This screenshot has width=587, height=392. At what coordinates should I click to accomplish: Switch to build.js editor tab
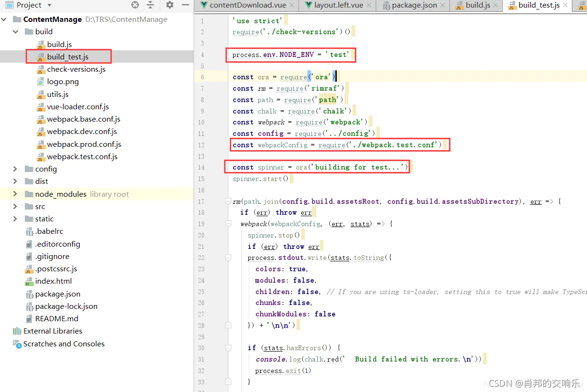pos(478,5)
